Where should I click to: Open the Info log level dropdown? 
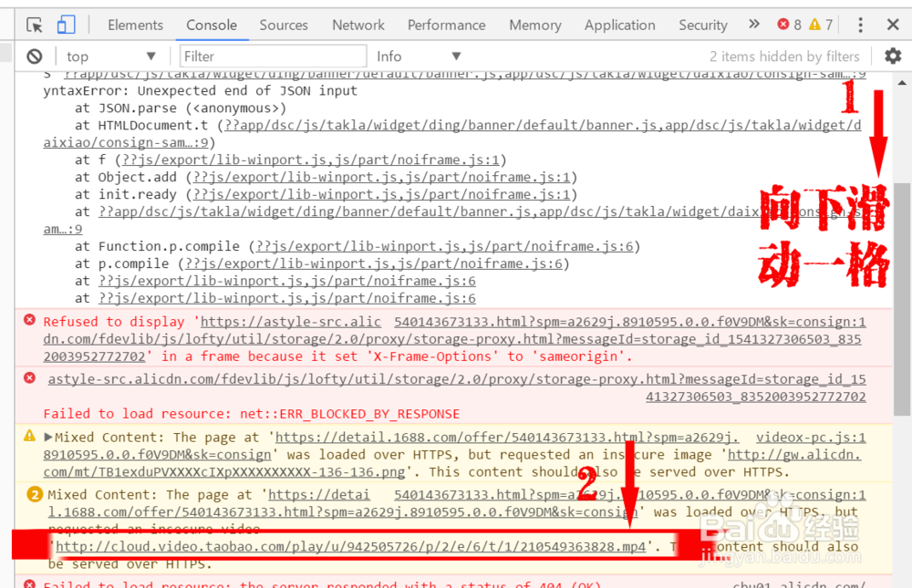[x=419, y=57]
